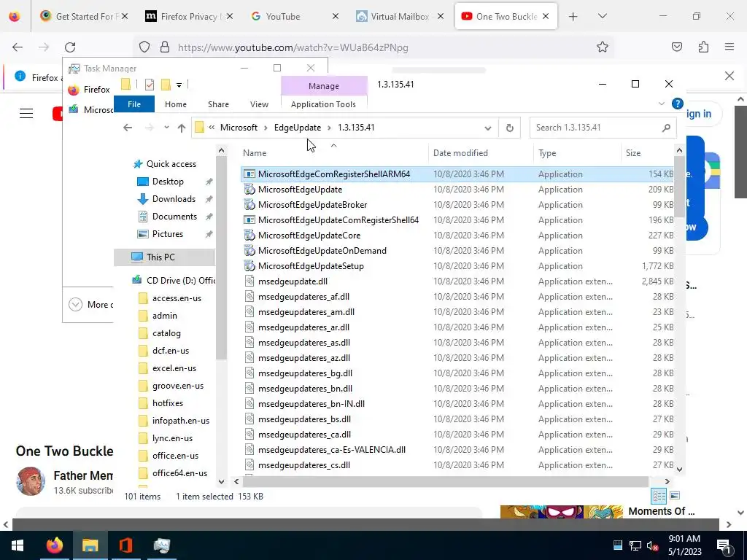747x560 pixels.
Task: Open the File menu in Explorer
Action: tap(134, 104)
